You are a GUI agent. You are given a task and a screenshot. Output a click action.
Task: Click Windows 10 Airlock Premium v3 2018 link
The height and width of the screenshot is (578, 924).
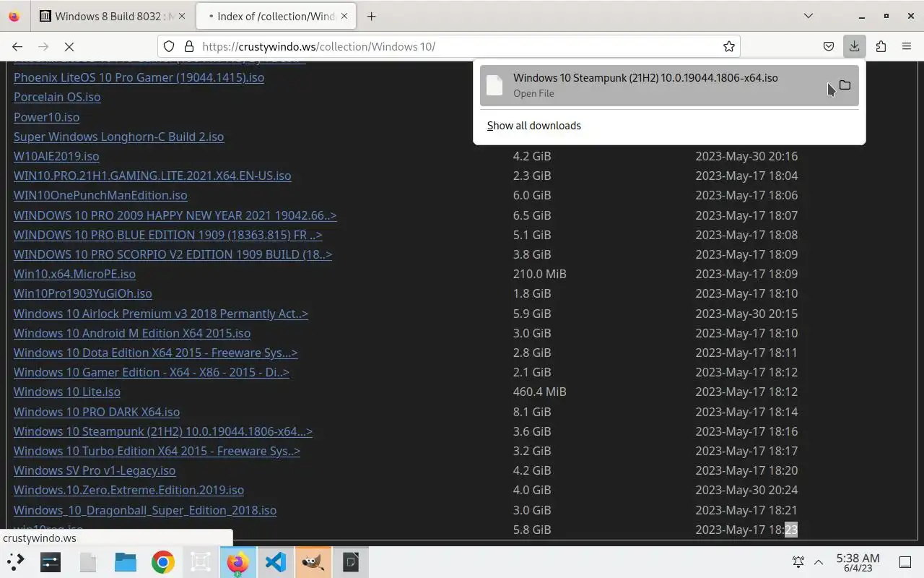[161, 314]
